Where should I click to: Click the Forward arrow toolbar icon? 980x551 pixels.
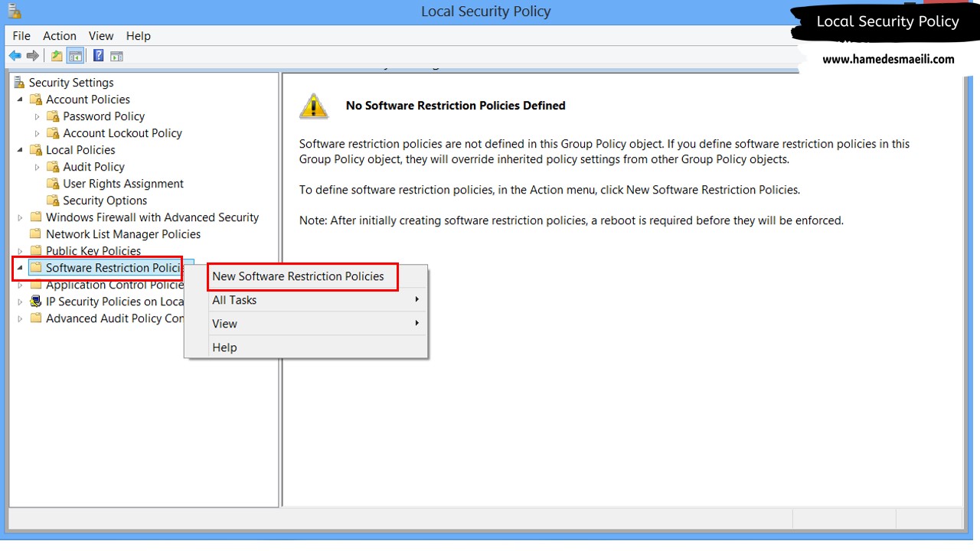(x=32, y=56)
